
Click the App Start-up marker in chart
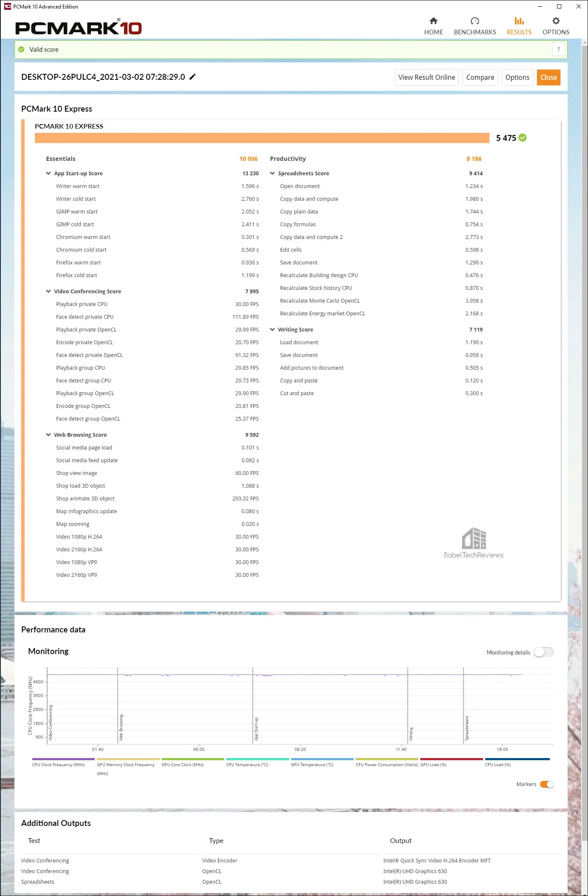pos(256,729)
